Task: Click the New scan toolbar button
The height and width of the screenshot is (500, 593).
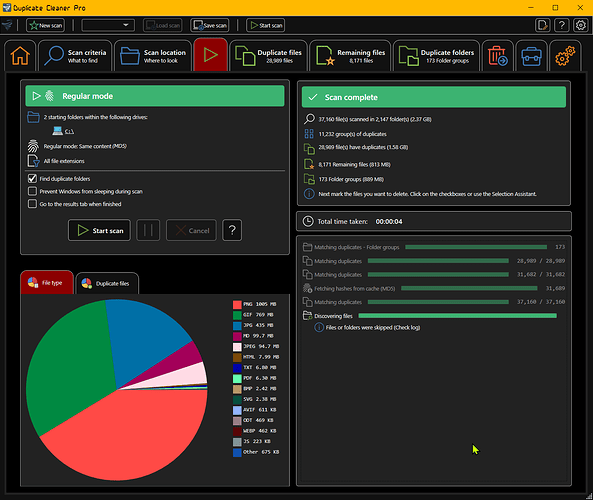Action: 45,25
